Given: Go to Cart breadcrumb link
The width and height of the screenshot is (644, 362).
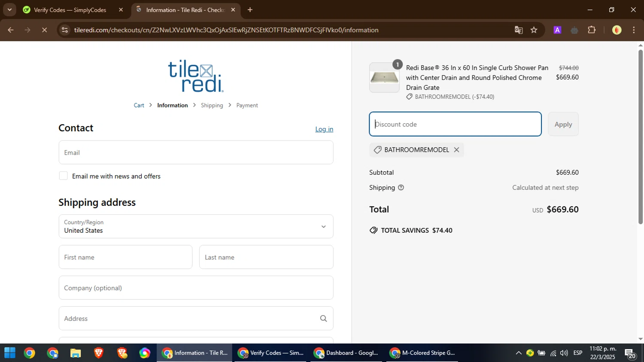Looking at the screenshot, I should tap(139, 105).
